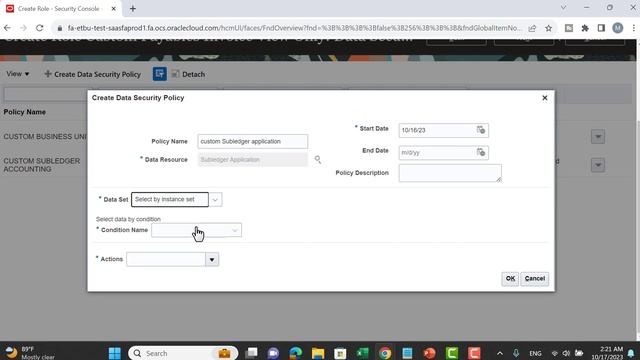Focus the Policy Name input field
Viewport: 640px width, 360px height.
click(253, 141)
